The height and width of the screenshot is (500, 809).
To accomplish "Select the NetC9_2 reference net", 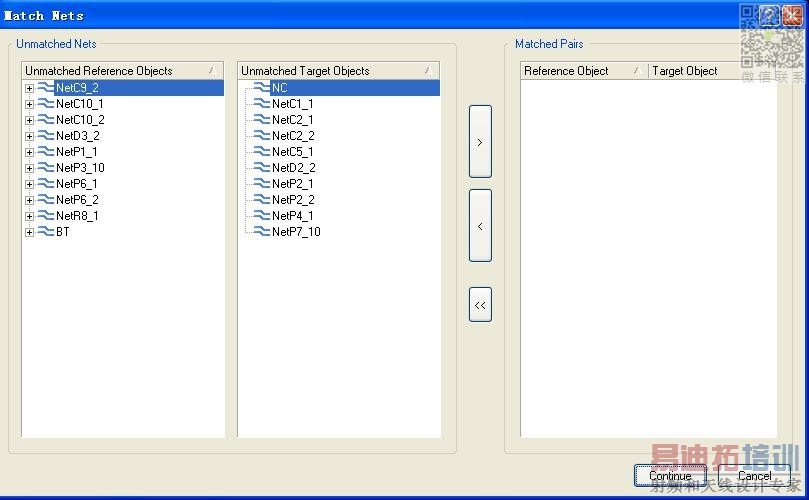I will tap(77, 88).
